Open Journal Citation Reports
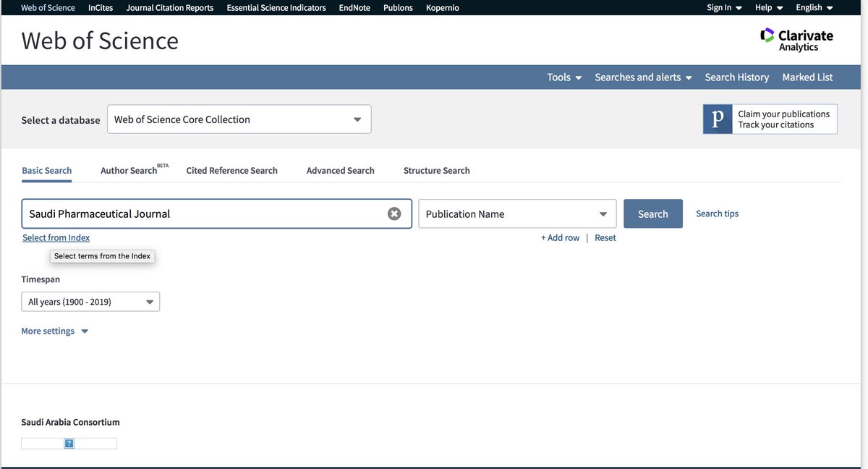Image resolution: width=868 pixels, height=469 pixels. [x=170, y=7]
